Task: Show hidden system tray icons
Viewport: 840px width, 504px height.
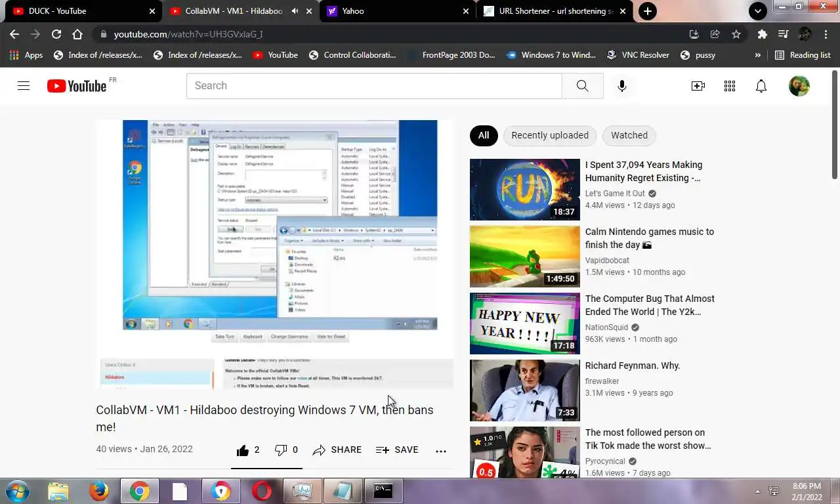Action: click(757, 491)
